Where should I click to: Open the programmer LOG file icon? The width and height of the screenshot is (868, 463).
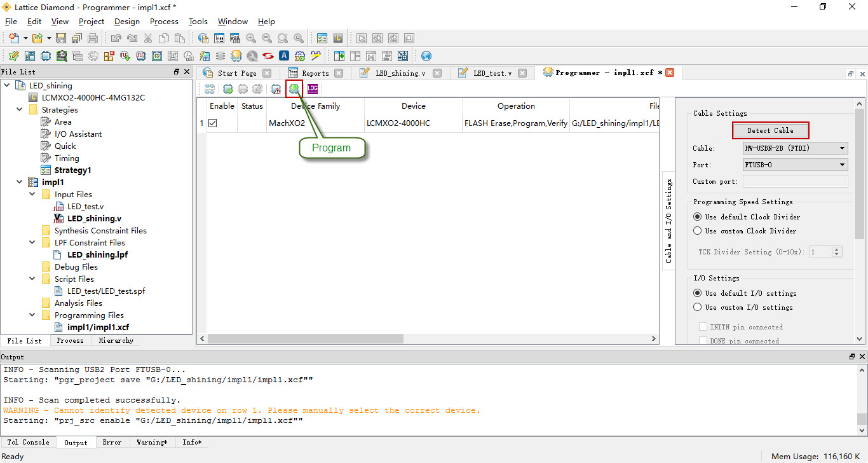point(312,89)
